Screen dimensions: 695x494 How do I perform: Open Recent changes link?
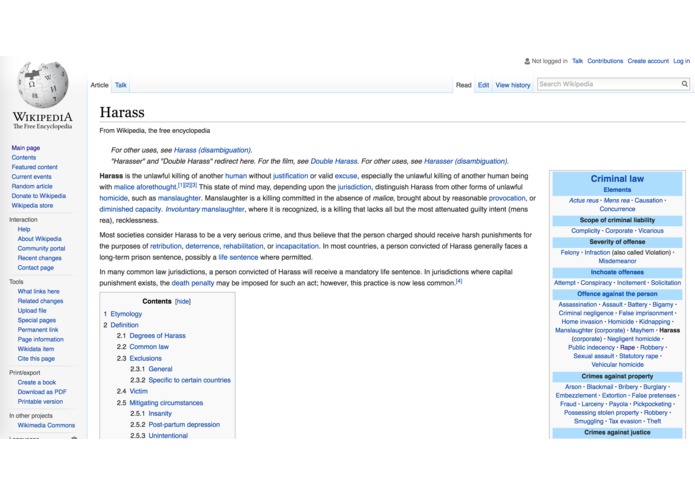tap(39, 258)
